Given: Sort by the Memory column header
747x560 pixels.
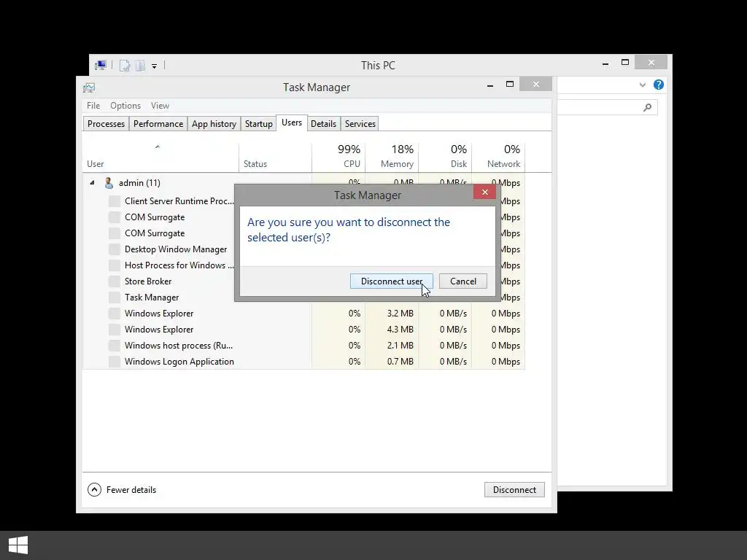Looking at the screenshot, I should (x=392, y=157).
